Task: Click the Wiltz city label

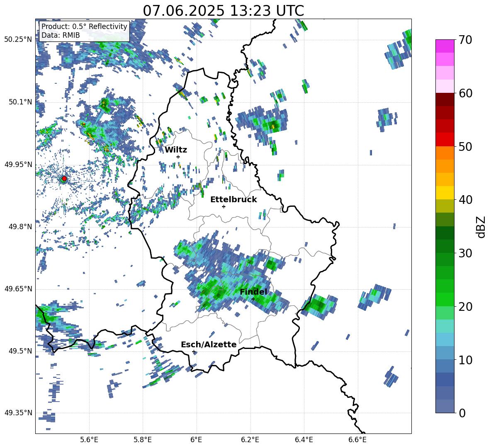Action: point(176,150)
